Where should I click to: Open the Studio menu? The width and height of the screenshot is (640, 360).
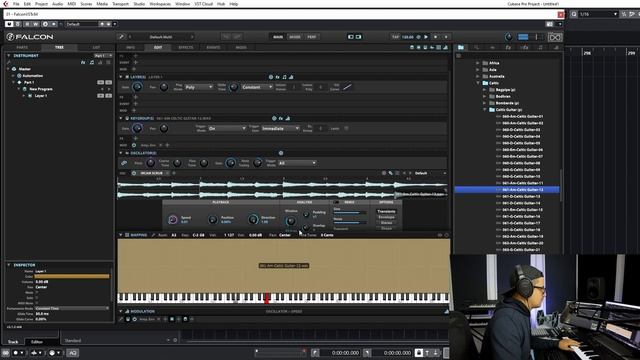pyautogui.click(x=139, y=4)
